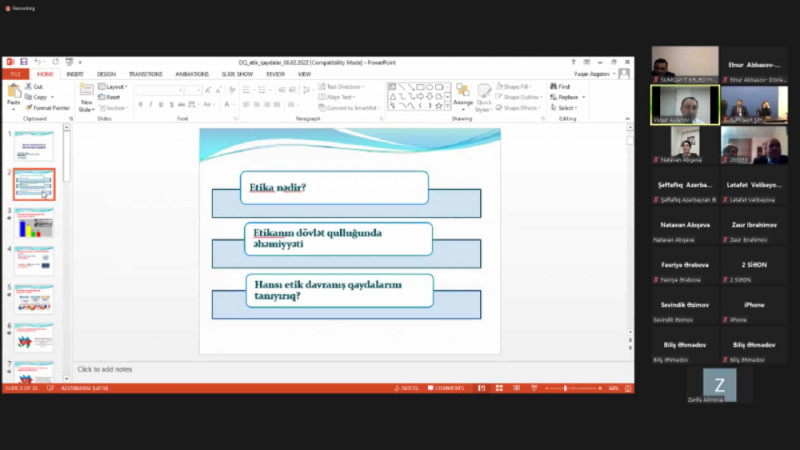Open the Arrange tool in Drawing group
800x450 pixels.
tap(463, 96)
